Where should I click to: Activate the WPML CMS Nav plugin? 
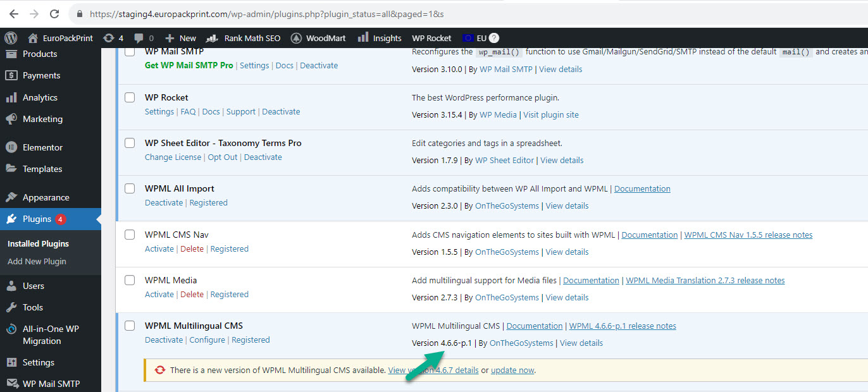point(159,248)
